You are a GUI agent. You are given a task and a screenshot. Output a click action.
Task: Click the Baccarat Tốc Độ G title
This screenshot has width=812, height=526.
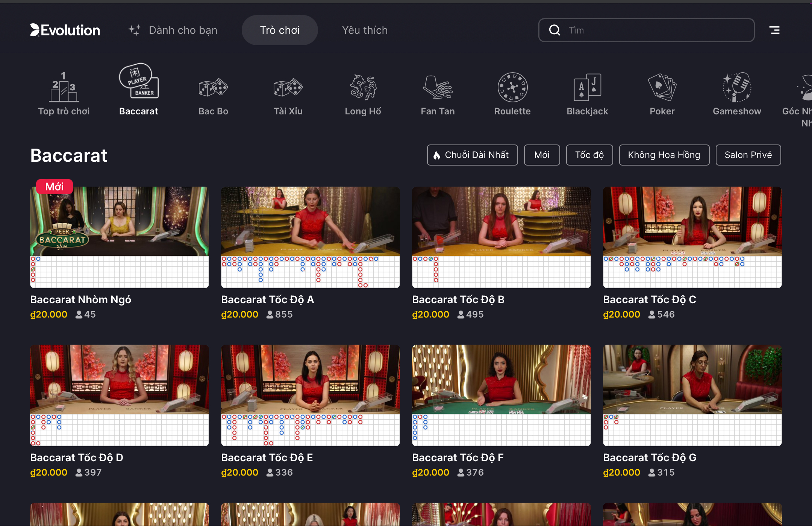pos(650,458)
